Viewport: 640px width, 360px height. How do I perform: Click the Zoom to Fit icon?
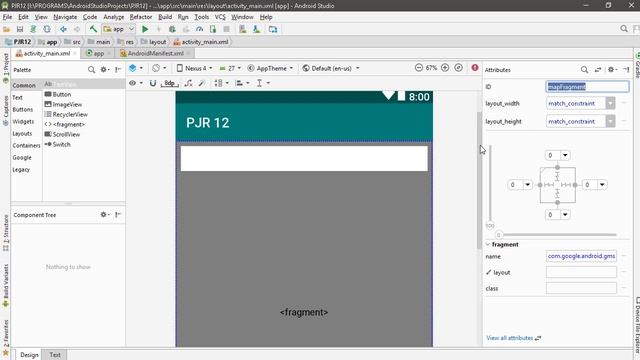(x=458, y=68)
